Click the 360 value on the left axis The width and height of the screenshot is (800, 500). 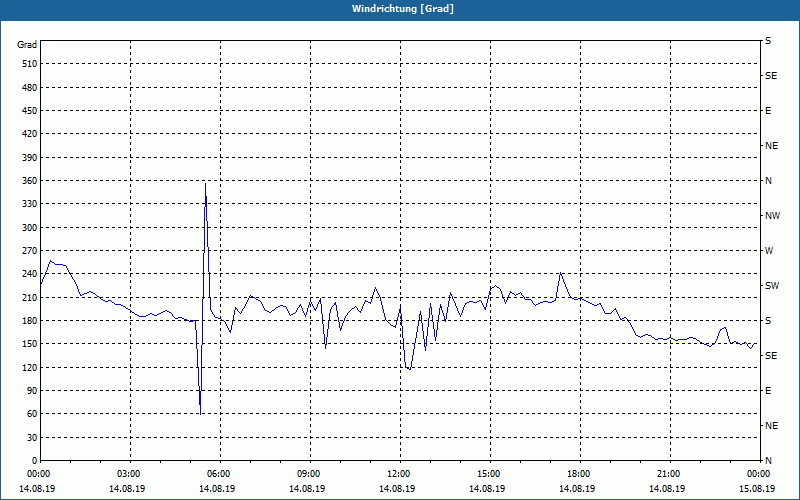click(x=30, y=181)
